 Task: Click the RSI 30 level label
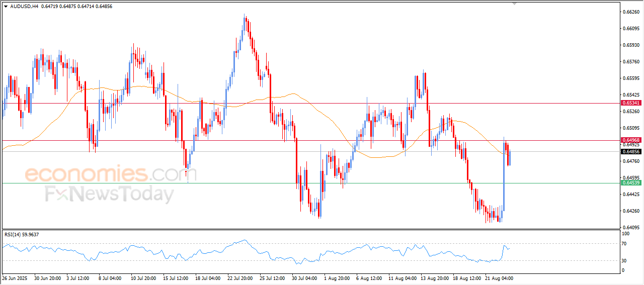[625, 260]
